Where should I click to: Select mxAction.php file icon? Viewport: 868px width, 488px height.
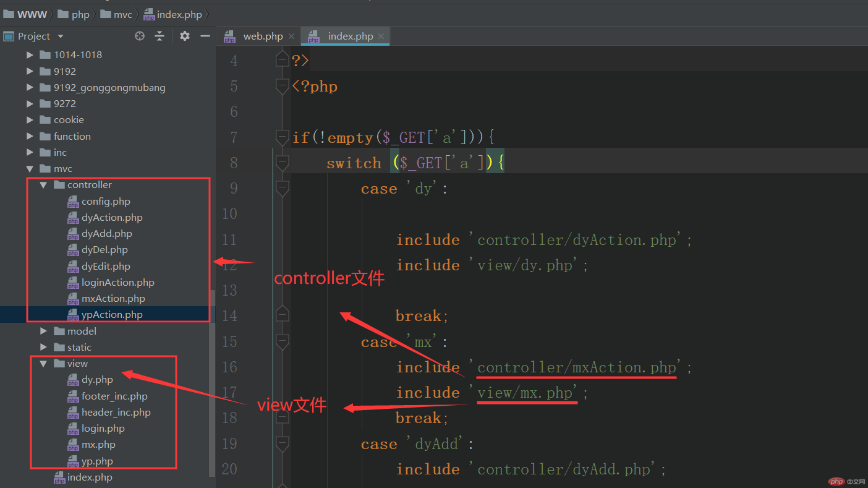tap(73, 299)
